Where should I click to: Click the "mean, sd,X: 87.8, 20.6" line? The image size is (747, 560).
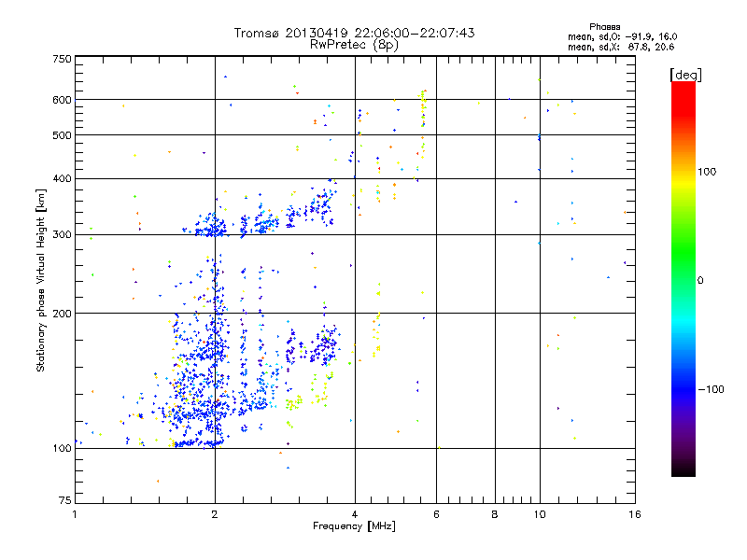point(621,47)
